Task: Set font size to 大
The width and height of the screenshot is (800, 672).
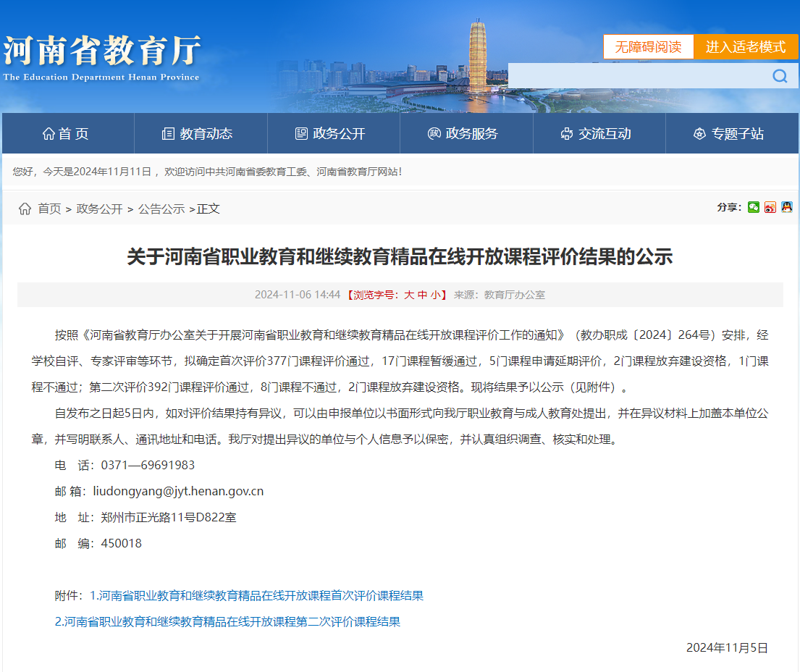Action: click(x=409, y=295)
